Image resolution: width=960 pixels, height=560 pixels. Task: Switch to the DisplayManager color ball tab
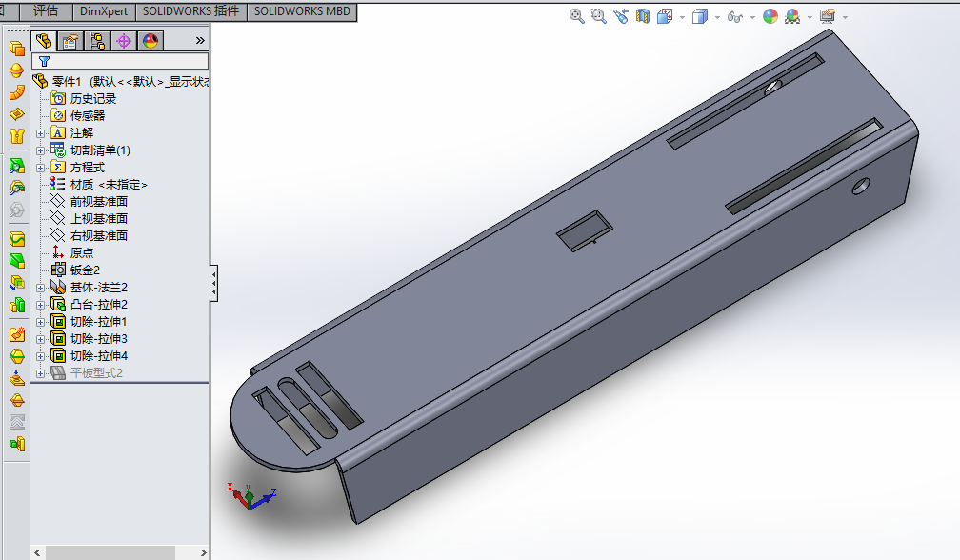150,41
